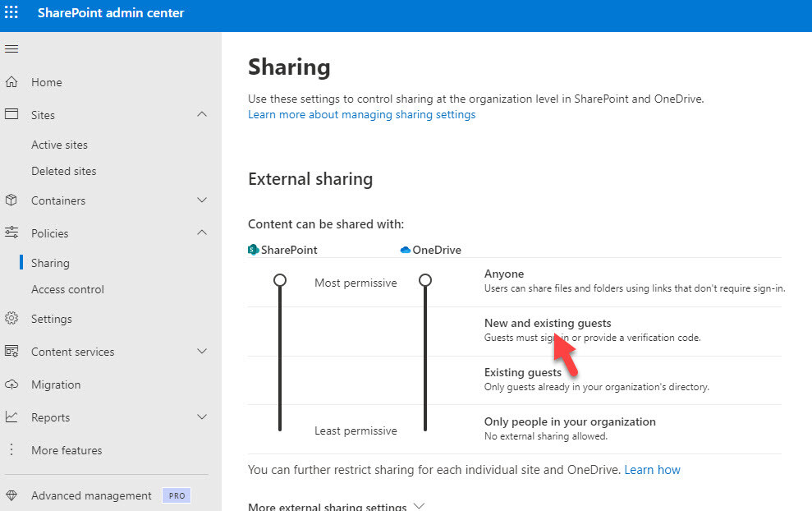Open the Settings menu item
812x511 pixels.
click(51, 320)
